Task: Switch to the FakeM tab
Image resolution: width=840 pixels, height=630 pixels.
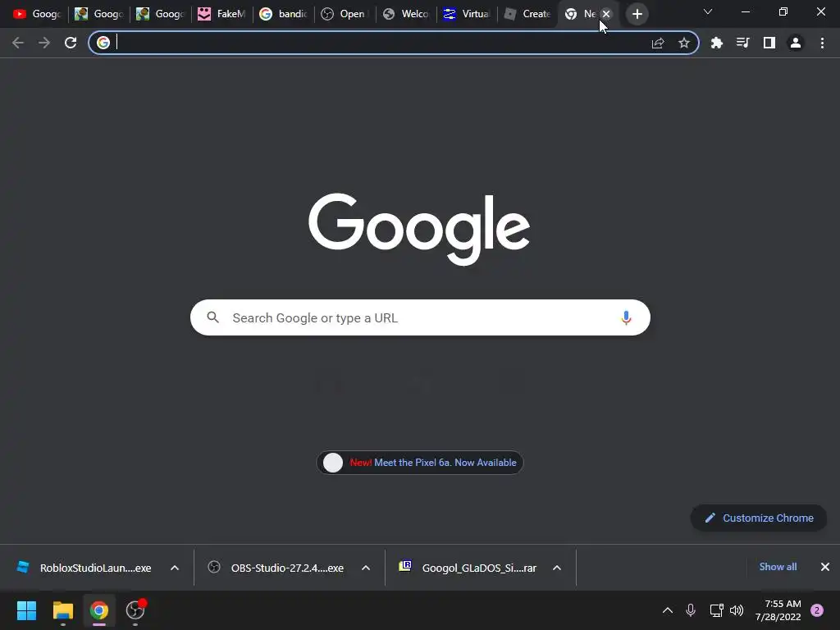Action: (x=221, y=14)
